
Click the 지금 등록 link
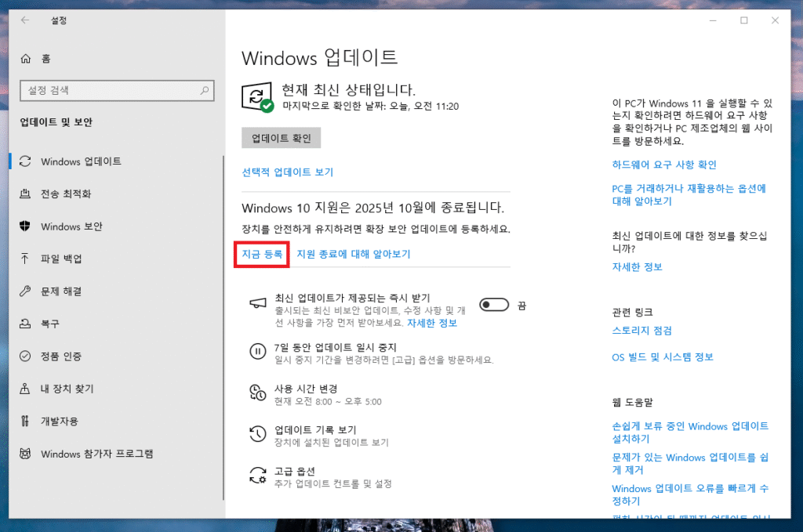pos(262,254)
